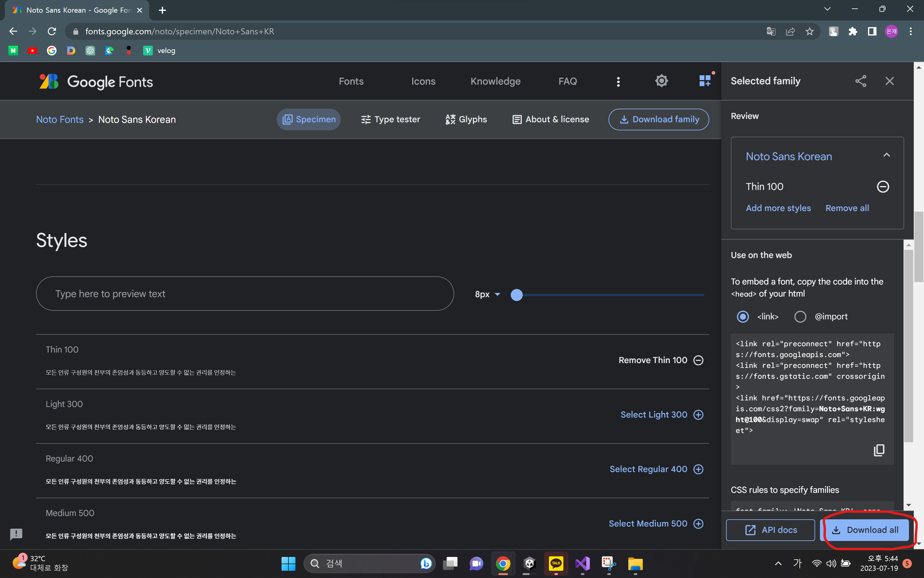
Task: Open the Chrome extensions puzzle icon
Action: (853, 31)
